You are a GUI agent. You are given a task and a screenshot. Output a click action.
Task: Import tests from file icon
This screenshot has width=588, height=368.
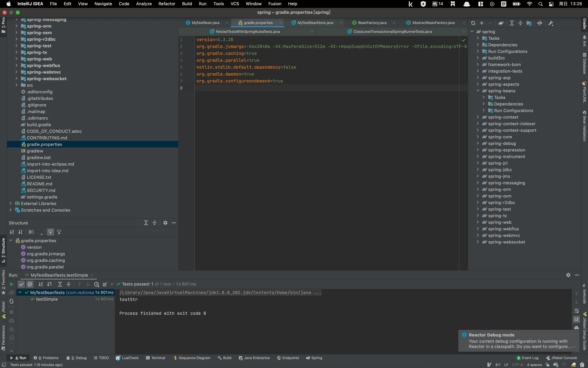(105, 284)
